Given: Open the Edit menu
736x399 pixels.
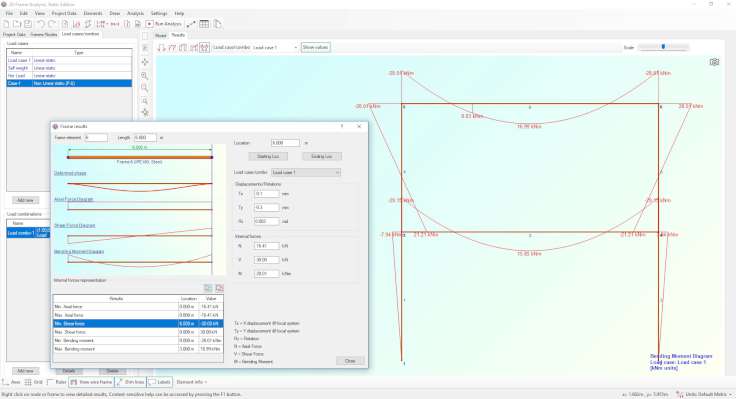Looking at the screenshot, I should pos(23,14).
